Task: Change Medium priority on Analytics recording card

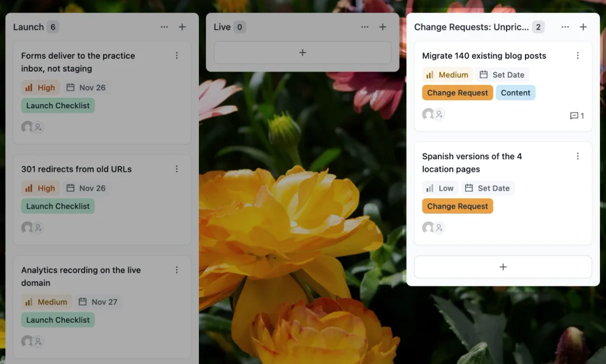Action: tap(46, 302)
